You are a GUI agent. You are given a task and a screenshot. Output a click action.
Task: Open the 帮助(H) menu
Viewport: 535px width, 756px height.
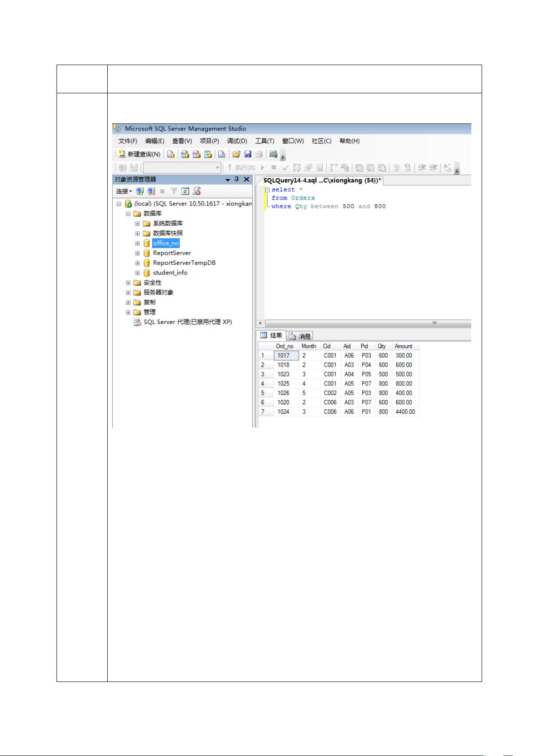point(349,141)
